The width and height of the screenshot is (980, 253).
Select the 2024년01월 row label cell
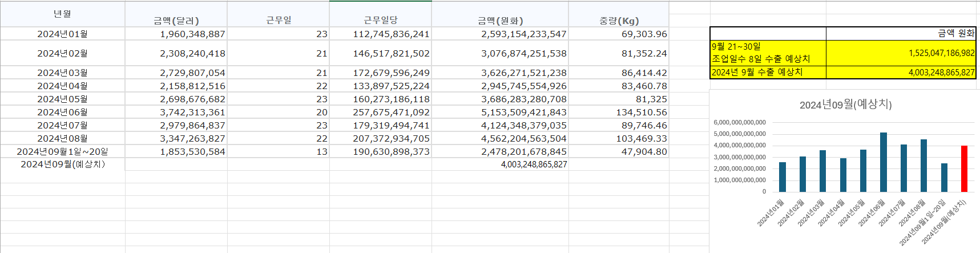(63, 34)
